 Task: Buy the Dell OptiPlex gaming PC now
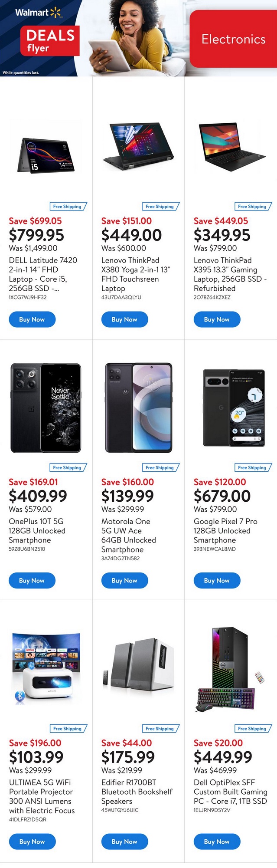(x=217, y=842)
